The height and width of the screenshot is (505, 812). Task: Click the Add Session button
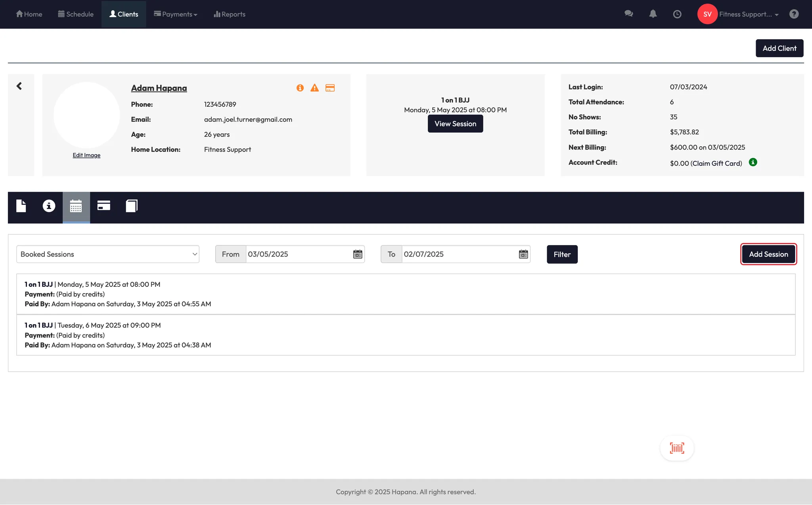[768, 254]
